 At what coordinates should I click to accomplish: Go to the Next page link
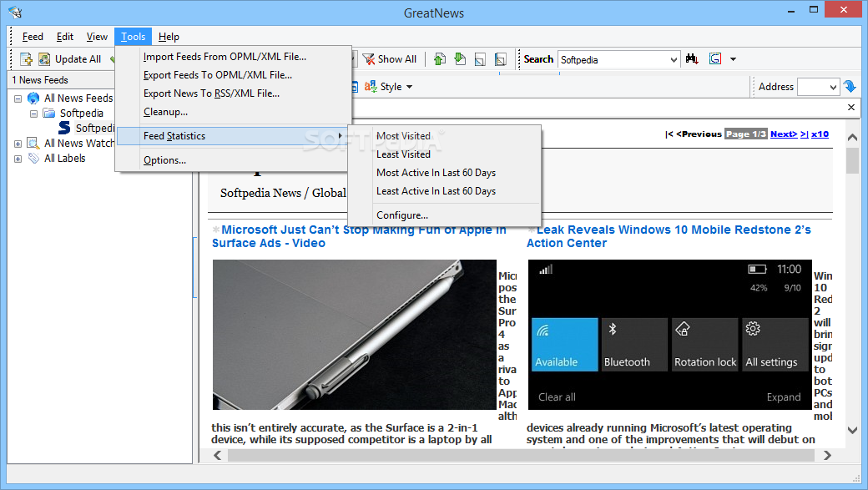[x=784, y=134]
